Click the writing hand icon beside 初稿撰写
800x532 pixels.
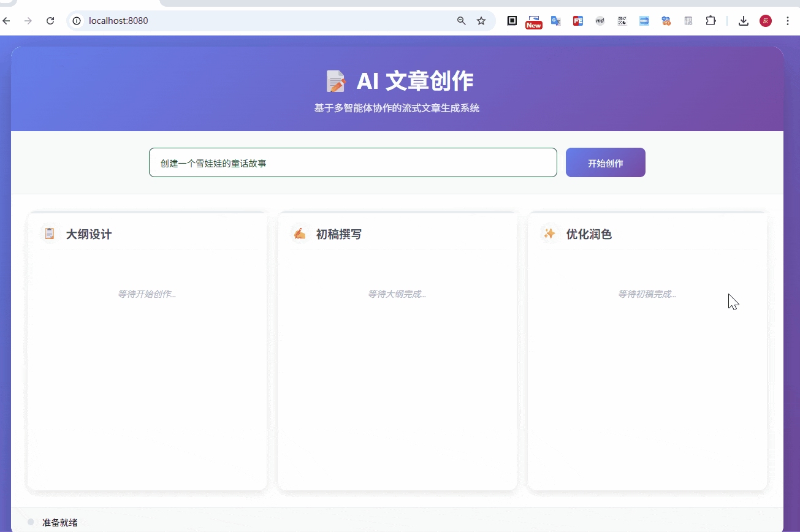(x=300, y=234)
